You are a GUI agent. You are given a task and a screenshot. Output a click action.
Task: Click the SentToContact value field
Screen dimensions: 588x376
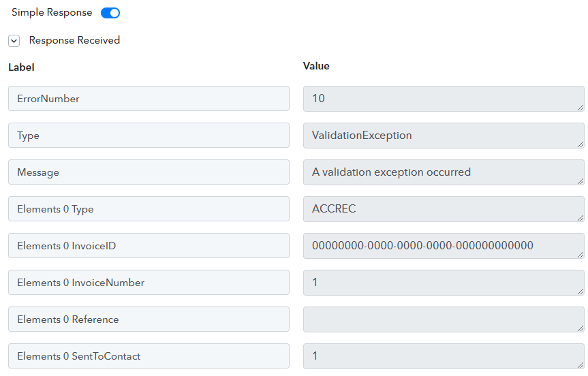[x=444, y=356]
